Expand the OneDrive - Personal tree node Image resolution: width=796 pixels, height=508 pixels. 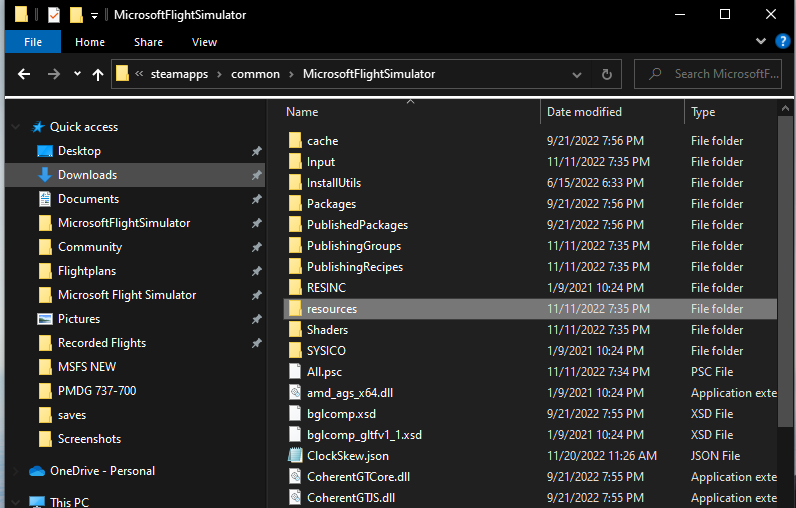(14, 471)
